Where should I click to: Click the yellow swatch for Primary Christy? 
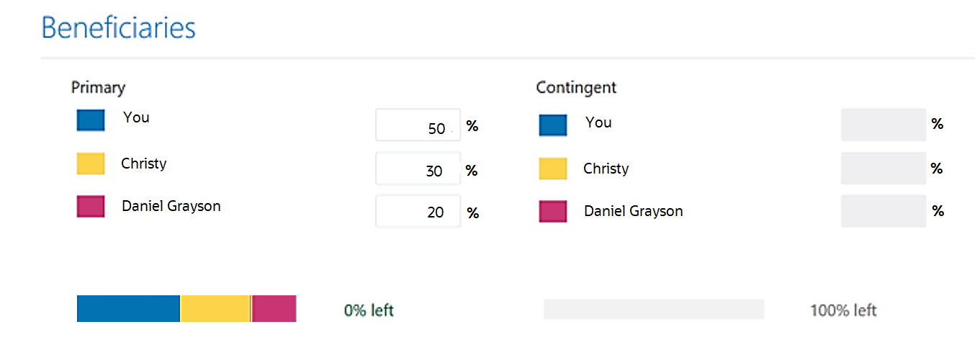(91, 163)
